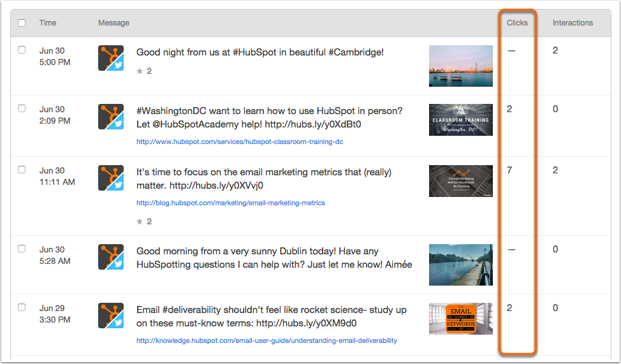Open the Email Keywords image thumbnail
Image resolution: width=621 pixels, height=364 pixels.
(460, 319)
